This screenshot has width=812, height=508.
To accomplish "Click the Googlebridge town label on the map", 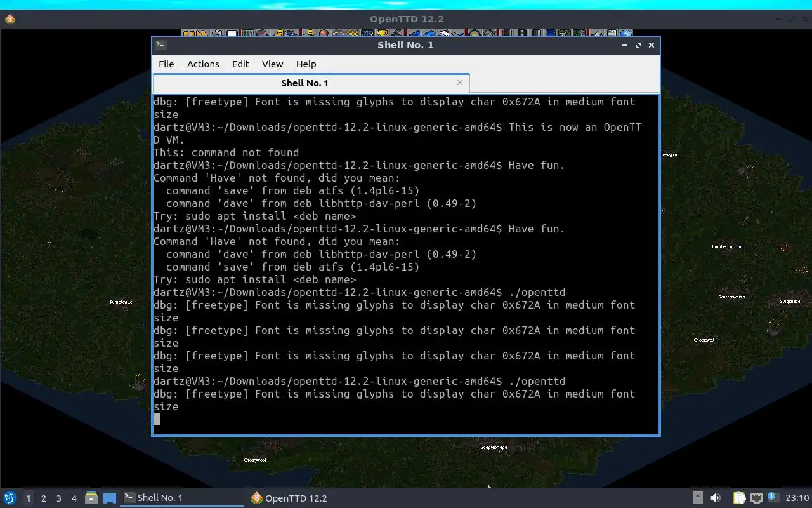I will 494,447.
